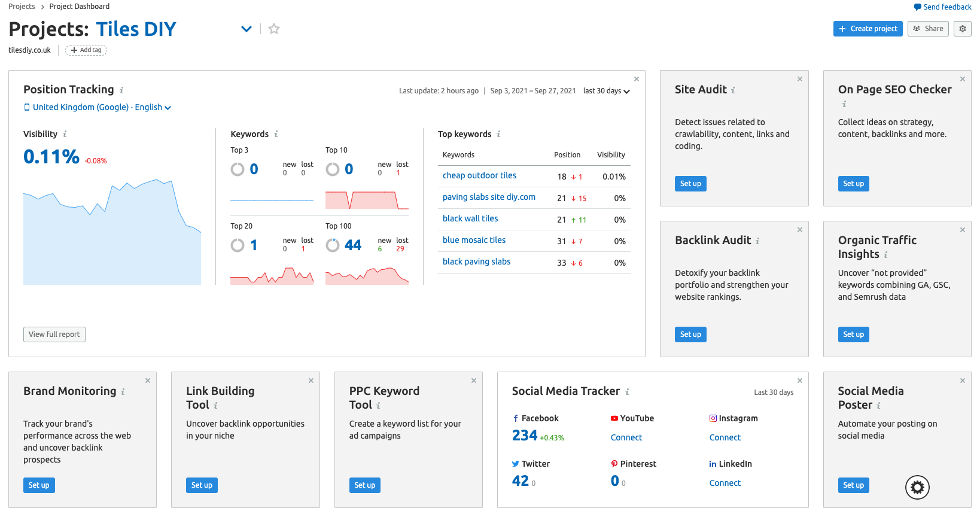Show info icon next to Backlink Audit
Screen dimensions: 980x514
coord(757,241)
